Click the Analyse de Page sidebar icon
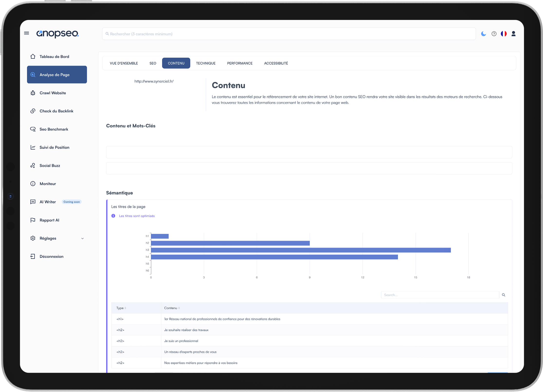Viewport: 543px width, 392px height. click(x=33, y=75)
